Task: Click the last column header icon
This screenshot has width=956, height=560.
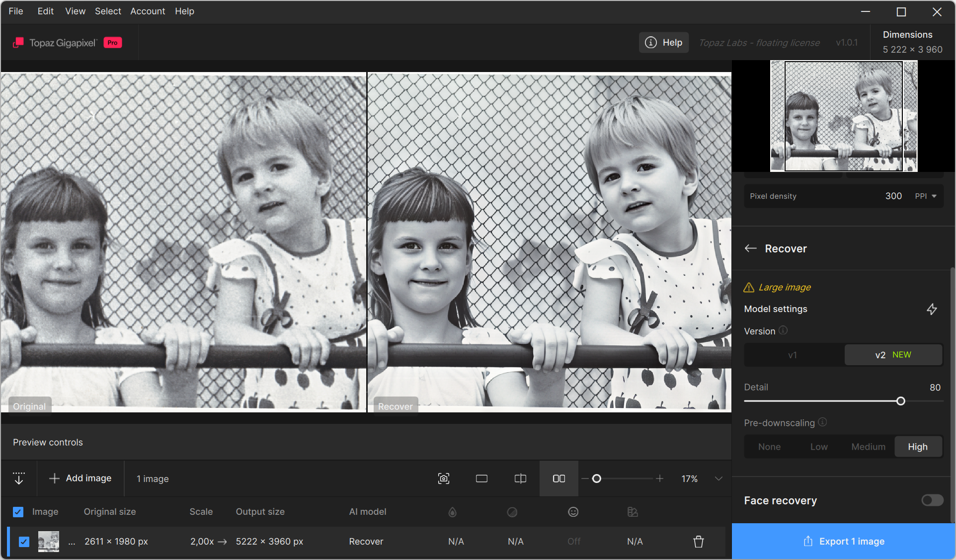Action: pyautogui.click(x=633, y=512)
